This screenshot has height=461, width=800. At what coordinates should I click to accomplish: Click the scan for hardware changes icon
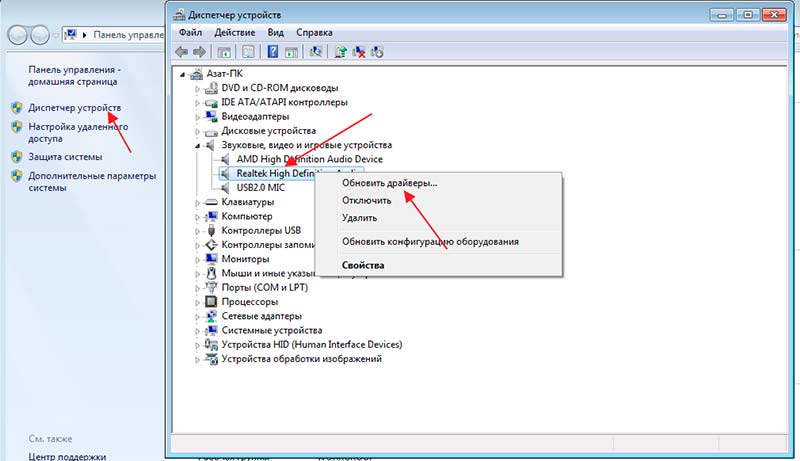[x=316, y=51]
